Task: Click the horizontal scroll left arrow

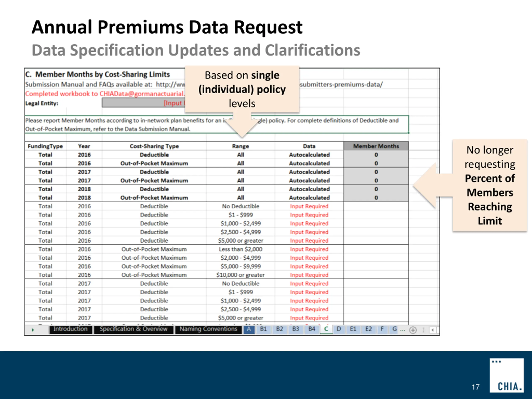Action: point(432,330)
